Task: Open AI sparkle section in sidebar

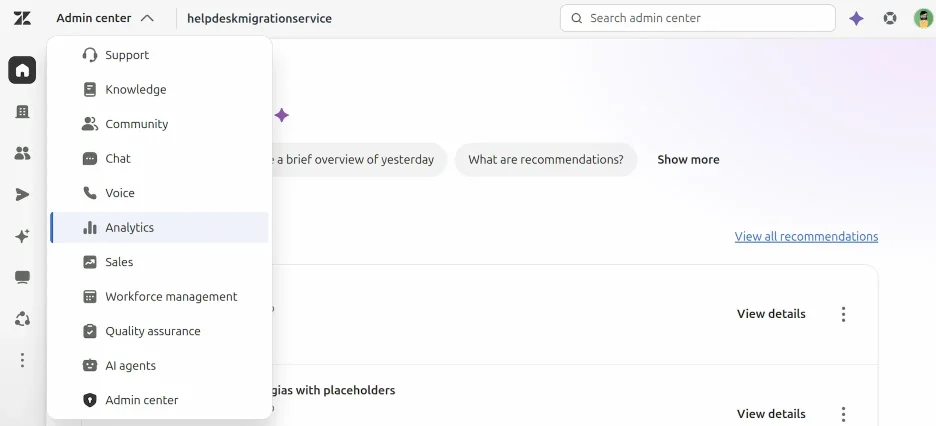Action: tap(22, 236)
